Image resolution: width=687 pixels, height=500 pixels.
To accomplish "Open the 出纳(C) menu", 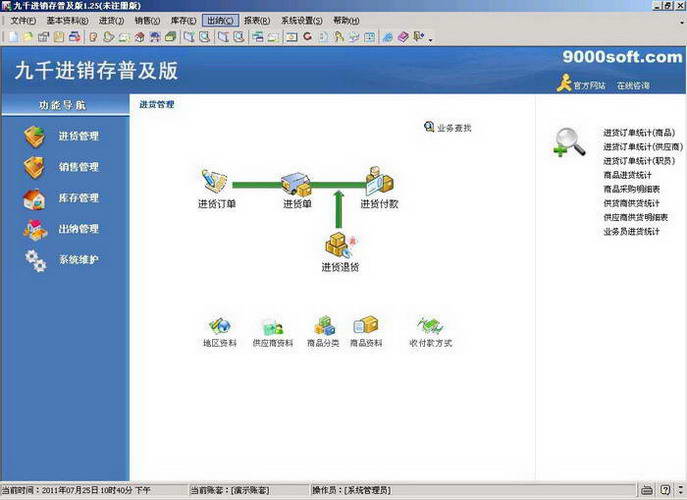I will pyautogui.click(x=220, y=21).
